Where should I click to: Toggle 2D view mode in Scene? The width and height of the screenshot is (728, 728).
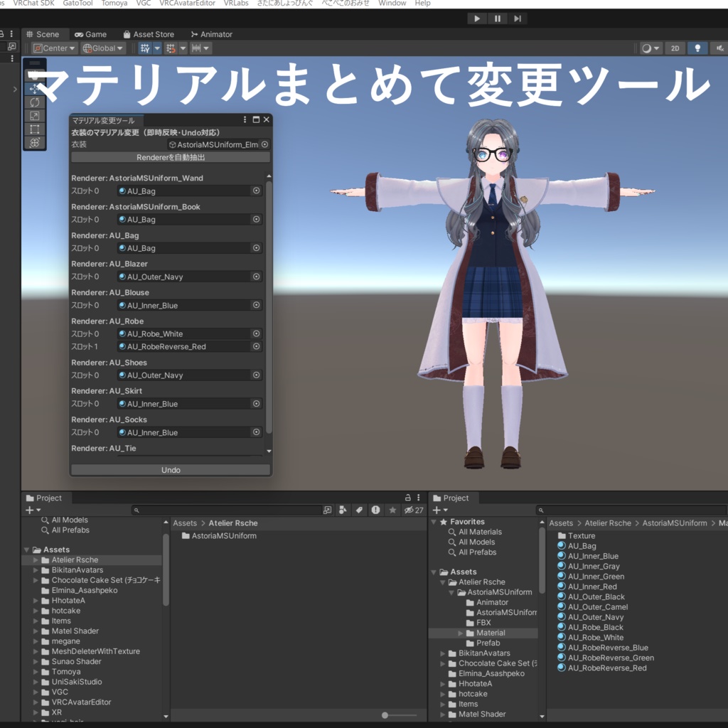[x=675, y=48]
